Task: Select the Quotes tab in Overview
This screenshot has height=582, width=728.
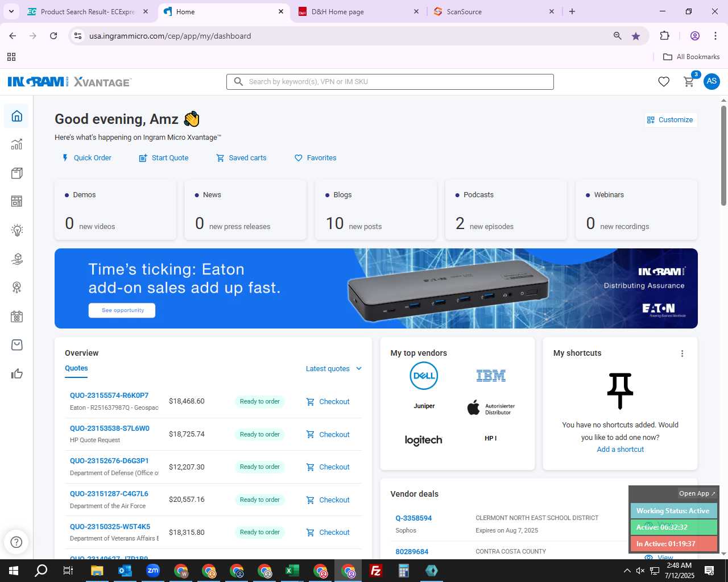Action: pyautogui.click(x=76, y=368)
